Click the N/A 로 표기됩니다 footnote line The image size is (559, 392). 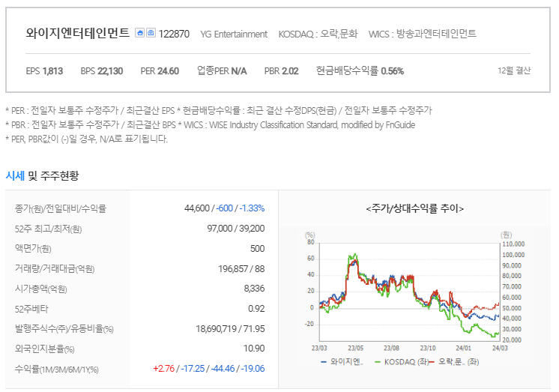pos(87,139)
